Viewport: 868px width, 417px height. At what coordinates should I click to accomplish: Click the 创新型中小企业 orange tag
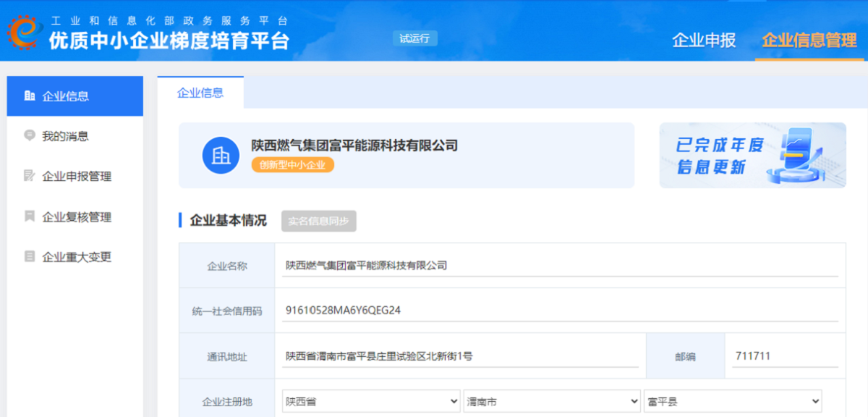[292, 165]
